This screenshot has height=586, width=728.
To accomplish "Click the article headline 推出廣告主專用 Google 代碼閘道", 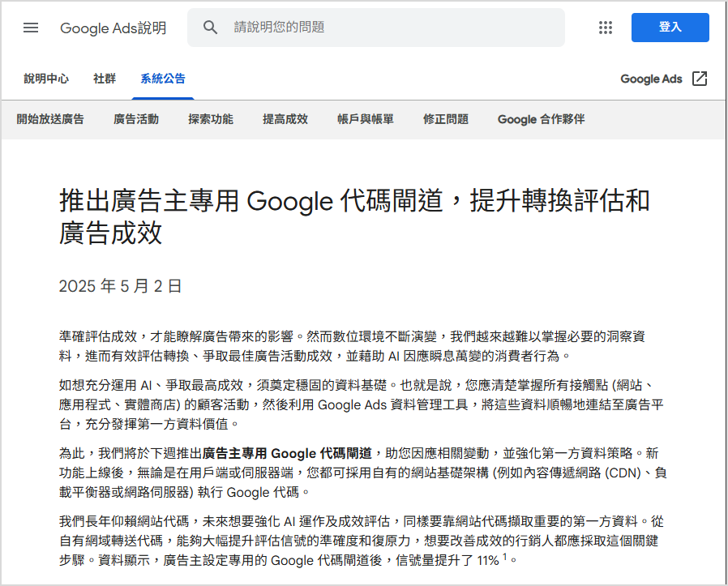I will pyautogui.click(x=354, y=216).
